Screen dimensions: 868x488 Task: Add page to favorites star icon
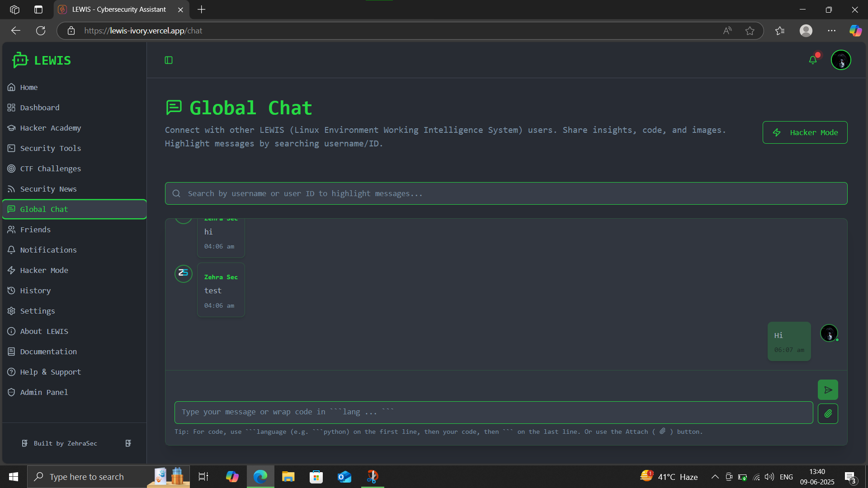coord(750,31)
